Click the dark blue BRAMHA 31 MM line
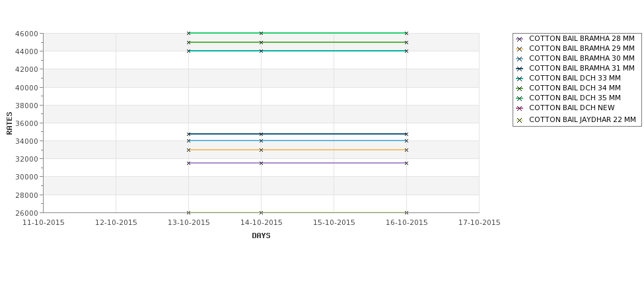The image size is (644, 283). [x=297, y=134]
